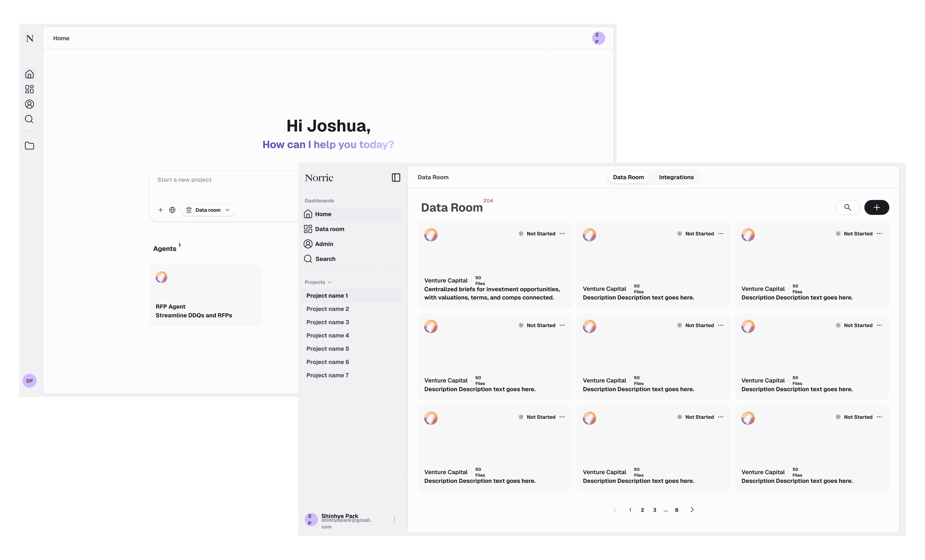The width and height of the screenshot is (925, 560).
Task: Open the grid dashboard icon in the collapsed sidebar
Action: pyautogui.click(x=29, y=89)
